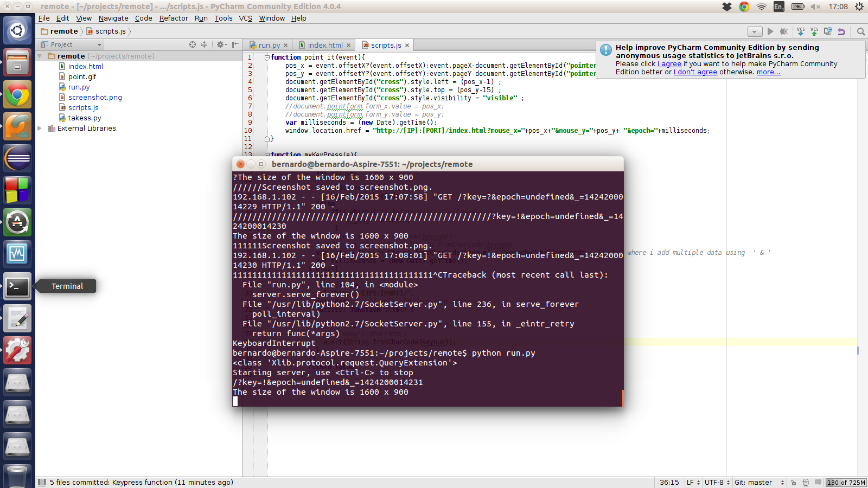Click the battery indicator in top panel
Image resolution: width=868 pixels, height=488 pixels.
797,7
